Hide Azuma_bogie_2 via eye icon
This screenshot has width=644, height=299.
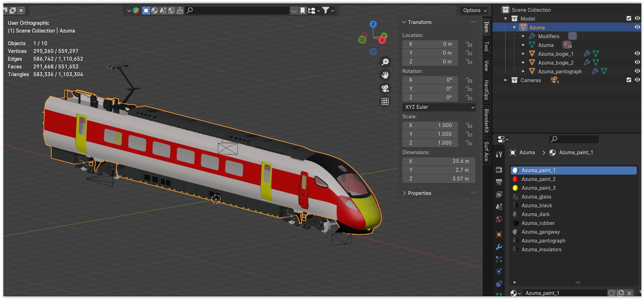coord(637,62)
